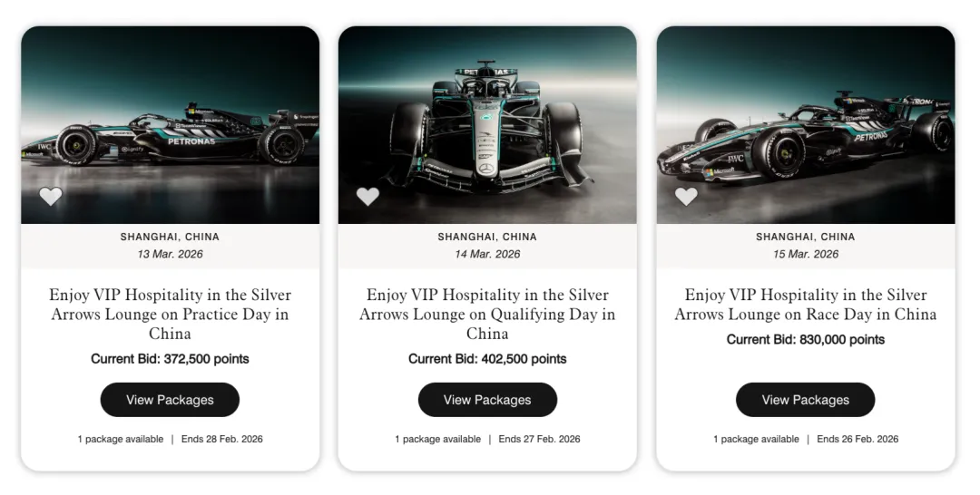Click the 402,500 points current bid
This screenshot has width=980, height=495.
[x=487, y=359]
